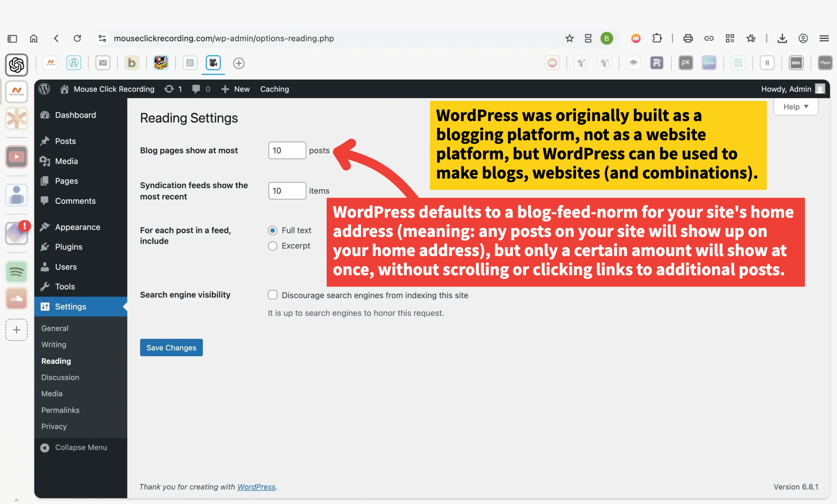Follow the WordPress footer link
The width and height of the screenshot is (837, 504).
click(x=256, y=487)
